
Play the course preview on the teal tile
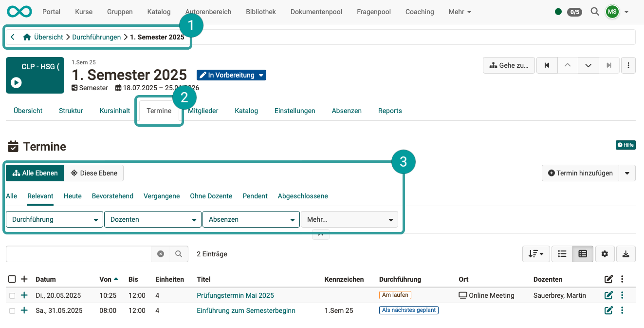[16, 82]
